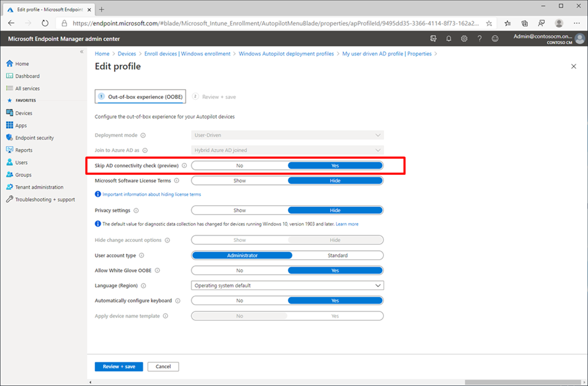This screenshot has height=386, width=588.
Task: Select the Out-of-box experience (OOBE) tab
Action: pos(140,96)
